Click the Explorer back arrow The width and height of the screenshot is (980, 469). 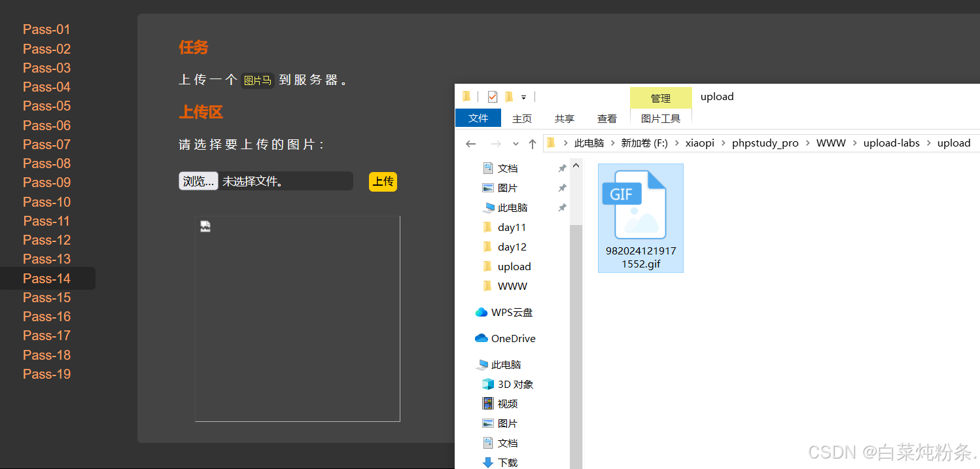(470, 143)
